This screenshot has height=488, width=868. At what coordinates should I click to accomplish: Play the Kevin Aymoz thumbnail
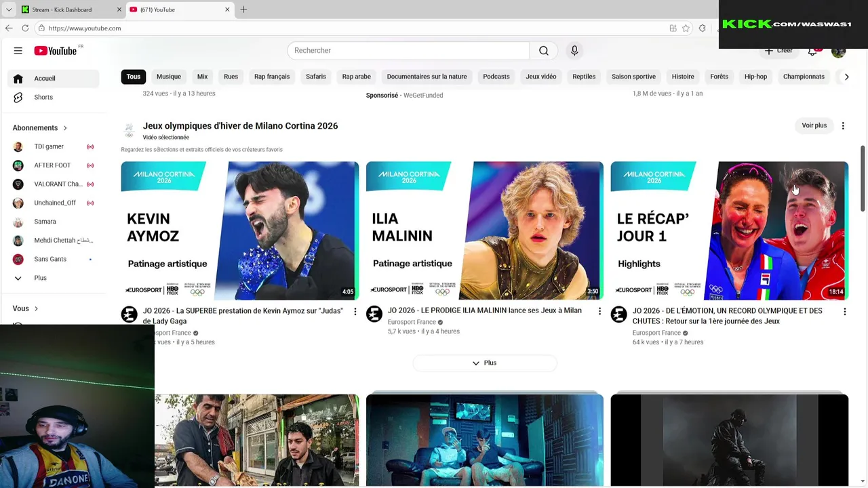(x=240, y=230)
